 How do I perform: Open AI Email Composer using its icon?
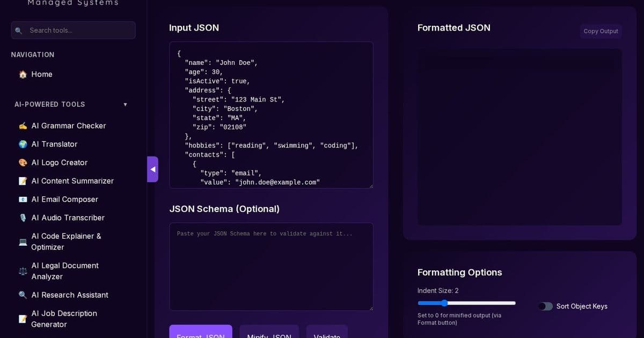point(23,199)
